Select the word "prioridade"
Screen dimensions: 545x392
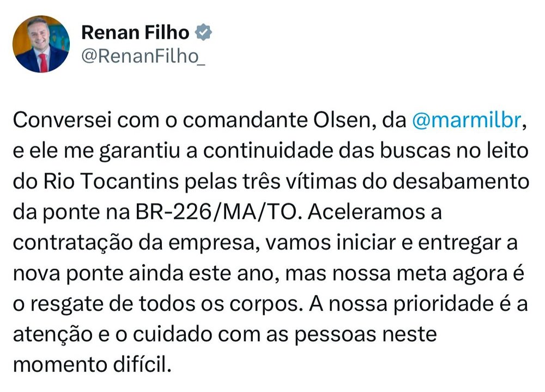pos(444,304)
